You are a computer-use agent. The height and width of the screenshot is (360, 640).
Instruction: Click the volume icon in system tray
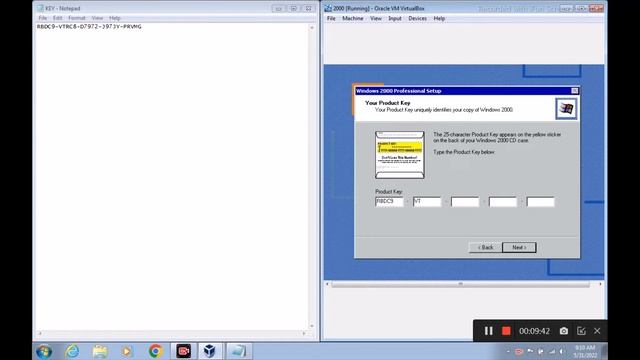point(562,351)
